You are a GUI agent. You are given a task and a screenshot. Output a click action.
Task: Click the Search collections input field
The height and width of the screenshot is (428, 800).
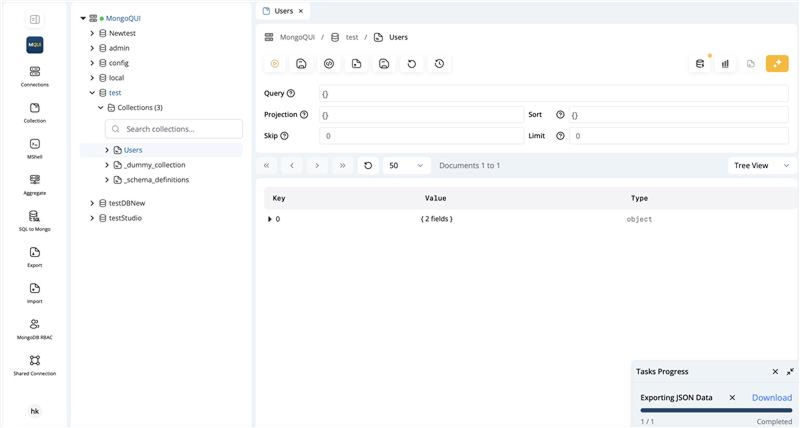[x=180, y=129]
